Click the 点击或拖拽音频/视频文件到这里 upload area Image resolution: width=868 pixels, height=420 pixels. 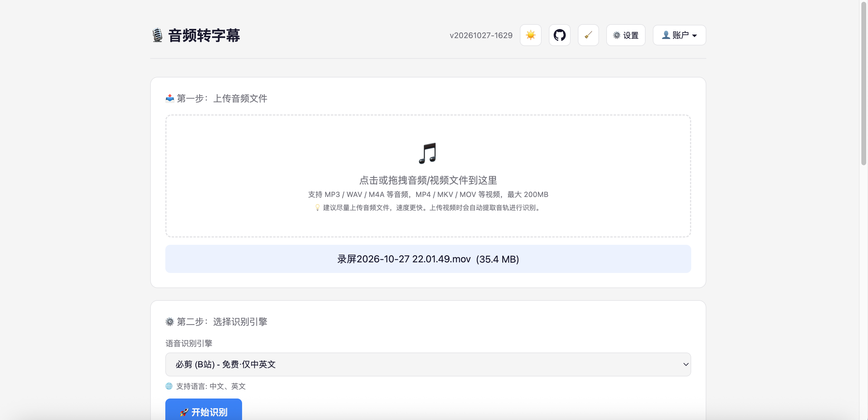428,176
